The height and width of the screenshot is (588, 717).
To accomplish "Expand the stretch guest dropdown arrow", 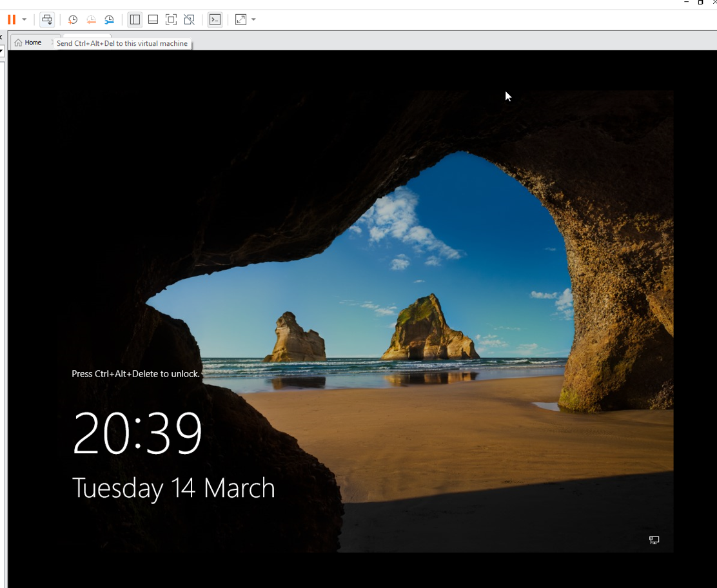I will coord(253,19).
